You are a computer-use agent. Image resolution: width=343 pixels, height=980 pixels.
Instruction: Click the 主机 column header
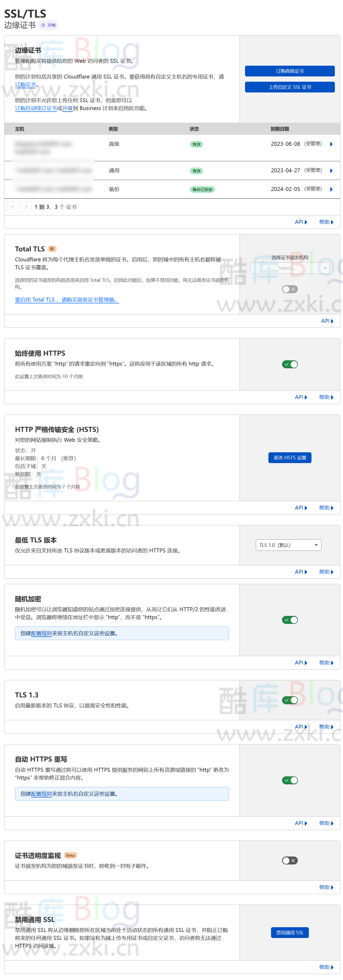19,129
